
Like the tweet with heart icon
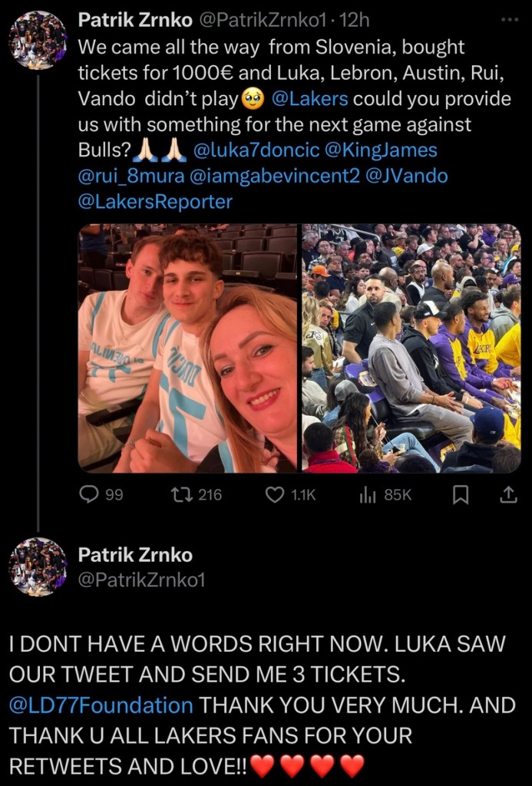(275, 495)
